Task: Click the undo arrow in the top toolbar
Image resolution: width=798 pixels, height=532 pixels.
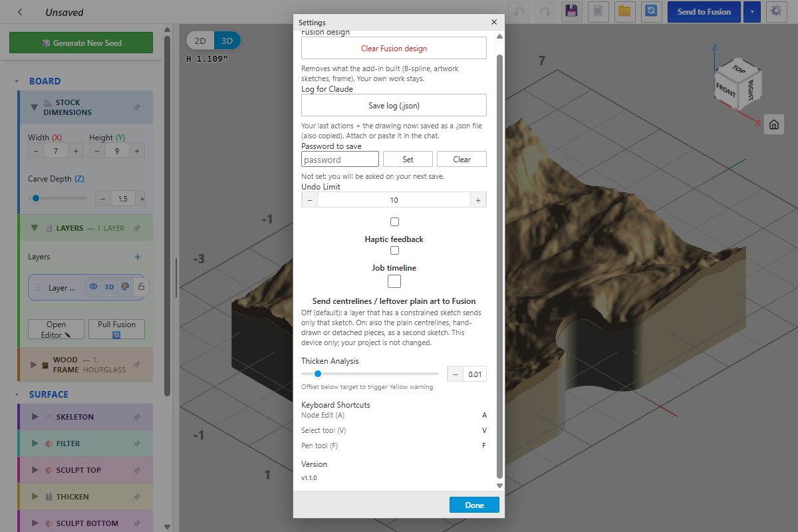Action: 519,11
